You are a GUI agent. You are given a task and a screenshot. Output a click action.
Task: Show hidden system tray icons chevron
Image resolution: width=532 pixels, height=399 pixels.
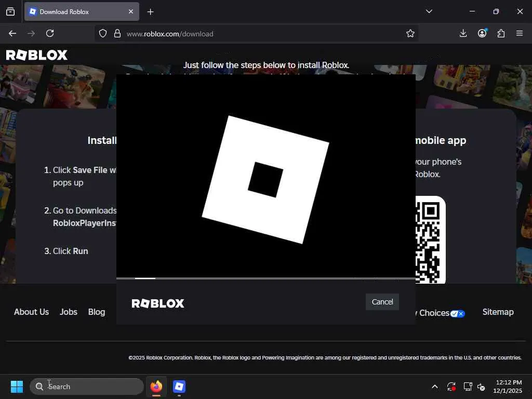[x=435, y=387]
